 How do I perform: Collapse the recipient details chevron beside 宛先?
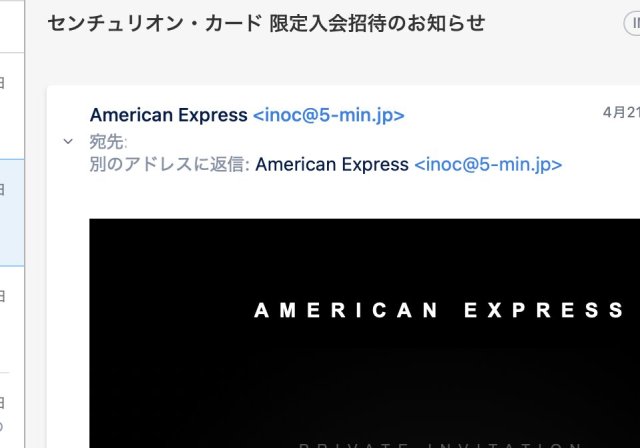pos(68,142)
